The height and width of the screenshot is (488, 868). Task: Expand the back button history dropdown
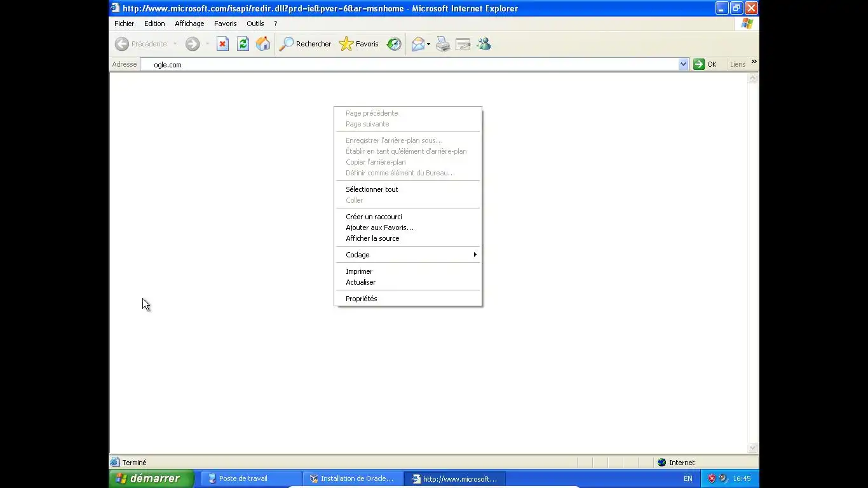[175, 44]
